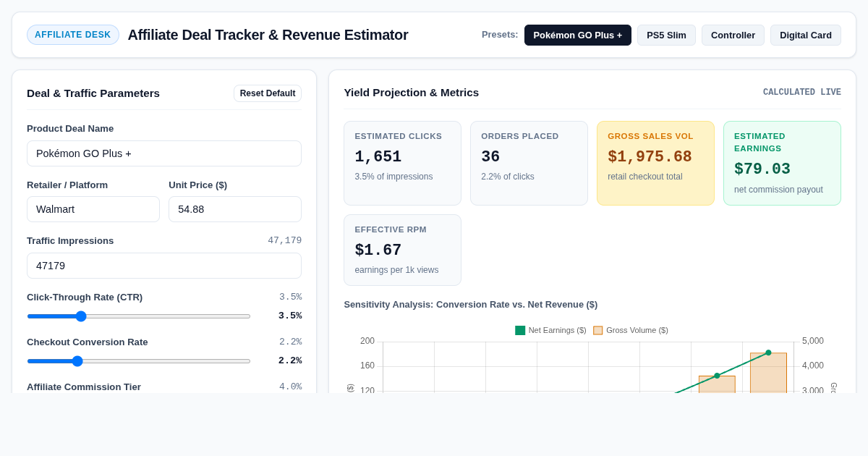Viewport: 868px width, 456px height.
Task: Click the Deal & Traffic Parameters heading
Action: [93, 93]
